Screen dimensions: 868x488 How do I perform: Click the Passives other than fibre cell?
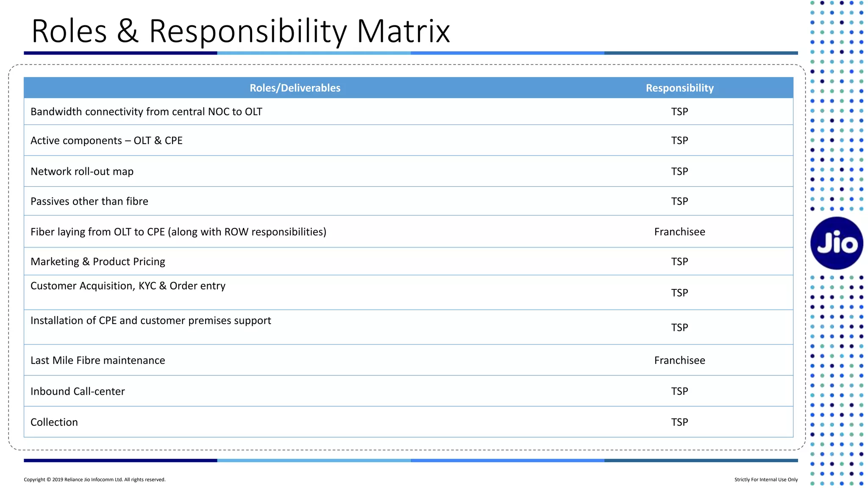pyautogui.click(x=89, y=202)
